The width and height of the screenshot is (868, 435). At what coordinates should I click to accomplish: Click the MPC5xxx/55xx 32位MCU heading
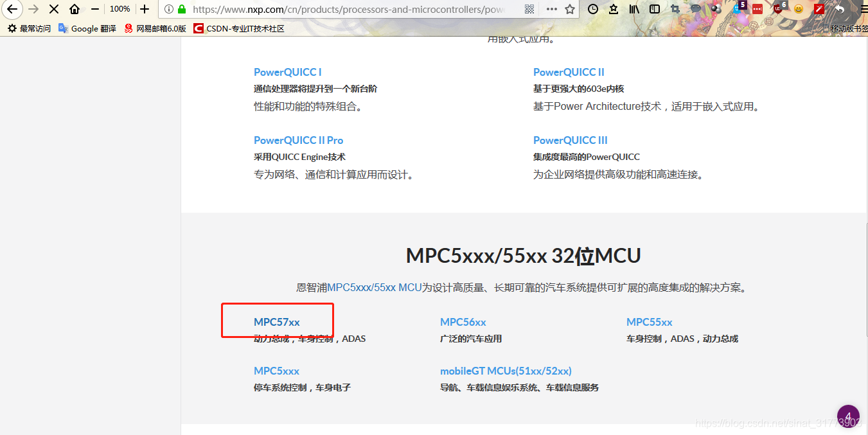click(x=524, y=256)
